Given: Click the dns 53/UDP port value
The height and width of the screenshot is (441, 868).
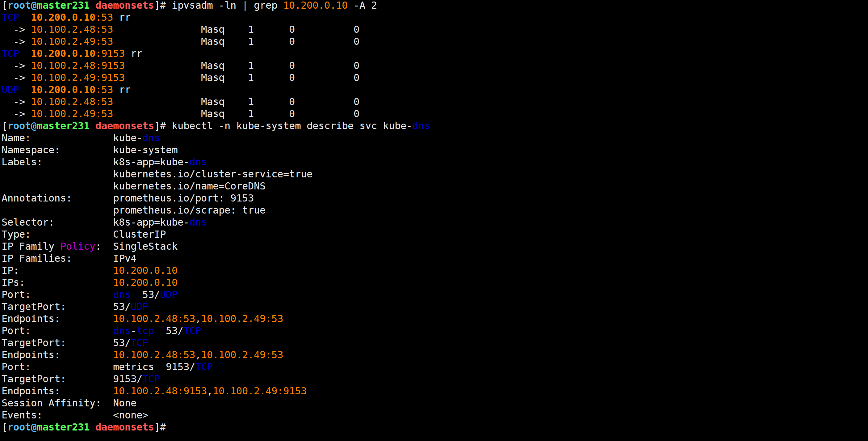Looking at the screenshot, I should click(x=145, y=295).
